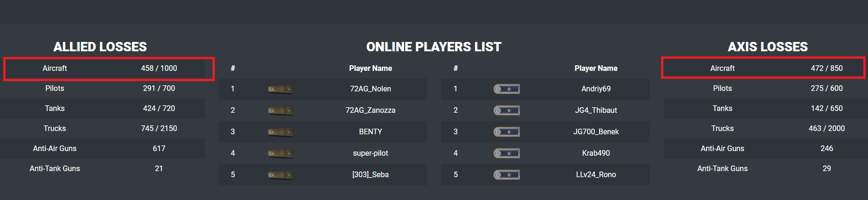Click the Allied Losses Aircraft row
This screenshot has width=868, height=200.
coord(109,69)
